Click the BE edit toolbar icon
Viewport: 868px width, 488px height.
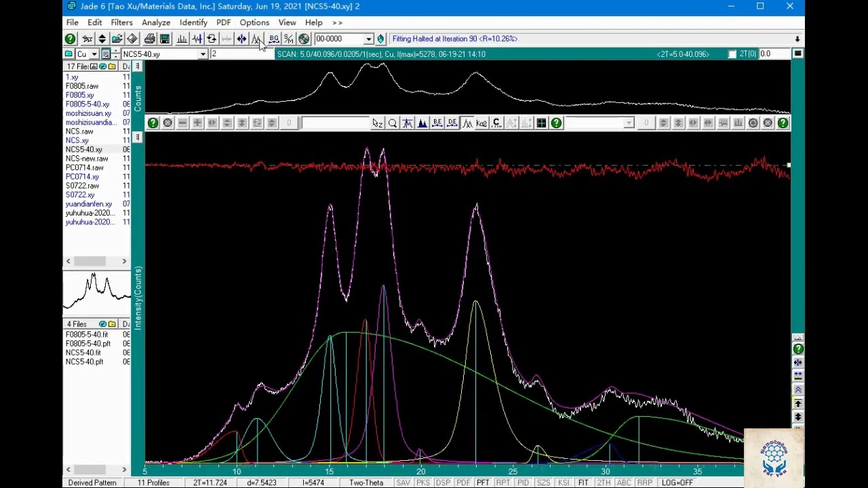click(437, 123)
